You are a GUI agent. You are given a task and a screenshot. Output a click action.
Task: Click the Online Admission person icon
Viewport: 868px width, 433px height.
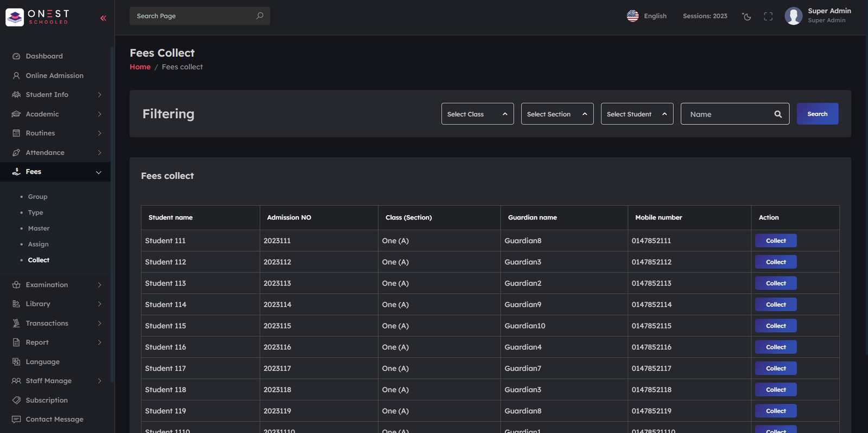tap(16, 76)
